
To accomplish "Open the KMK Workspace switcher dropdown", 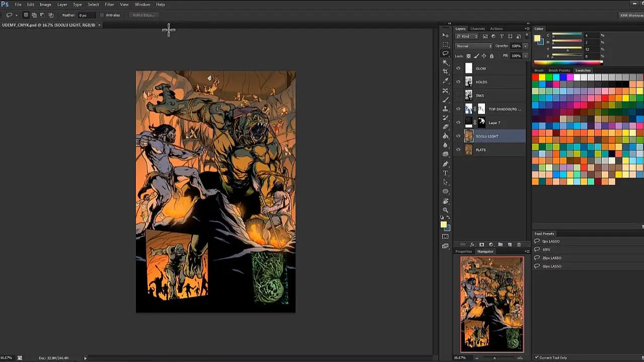I will coord(631,15).
